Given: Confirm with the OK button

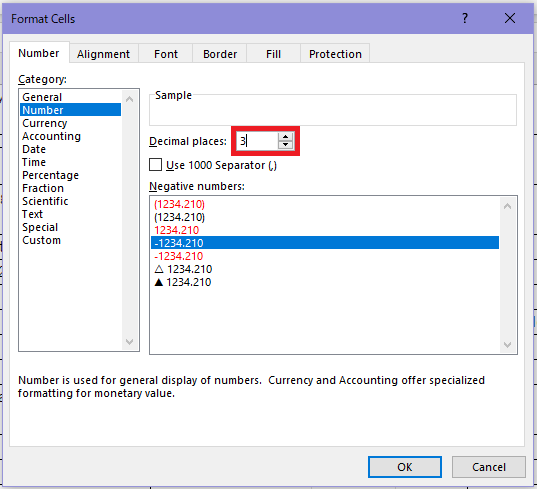Looking at the screenshot, I should [x=405, y=467].
